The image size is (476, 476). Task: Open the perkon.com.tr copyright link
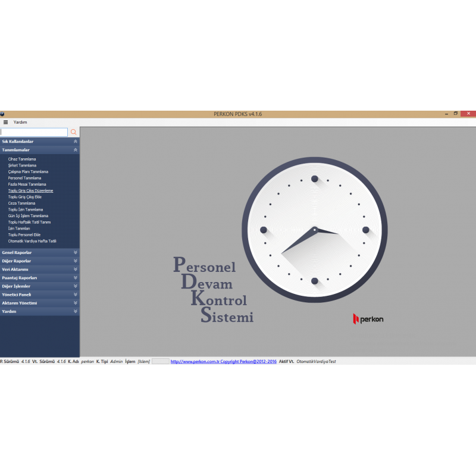[224, 362]
